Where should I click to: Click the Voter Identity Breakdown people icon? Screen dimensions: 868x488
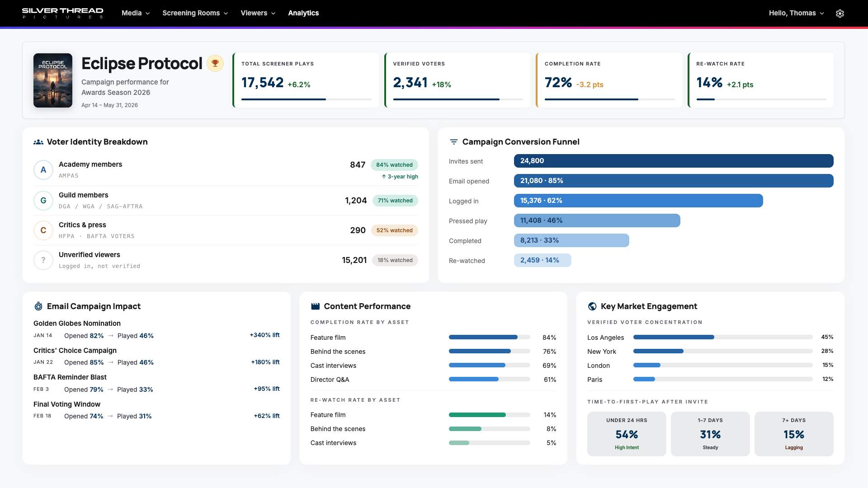click(38, 142)
